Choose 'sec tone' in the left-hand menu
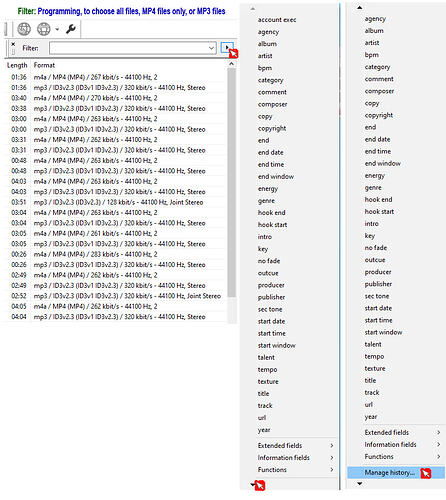The width and height of the screenshot is (446, 500). tap(270, 309)
